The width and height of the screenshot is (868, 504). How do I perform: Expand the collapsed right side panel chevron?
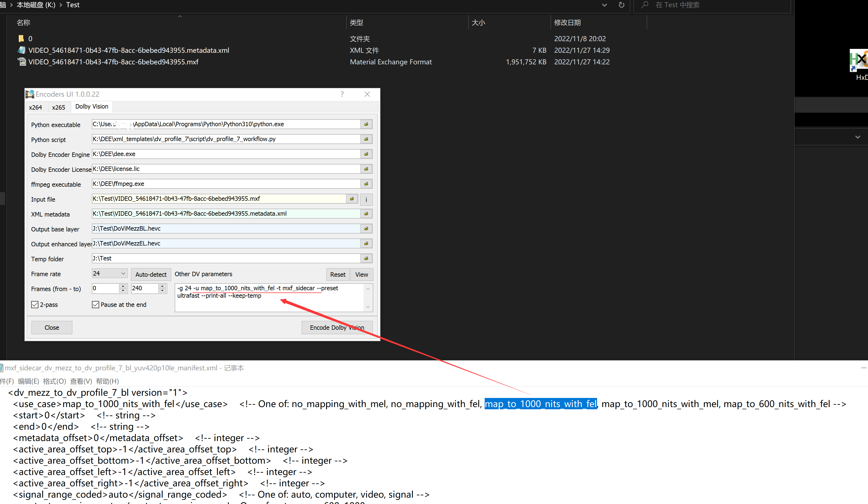[858, 137]
